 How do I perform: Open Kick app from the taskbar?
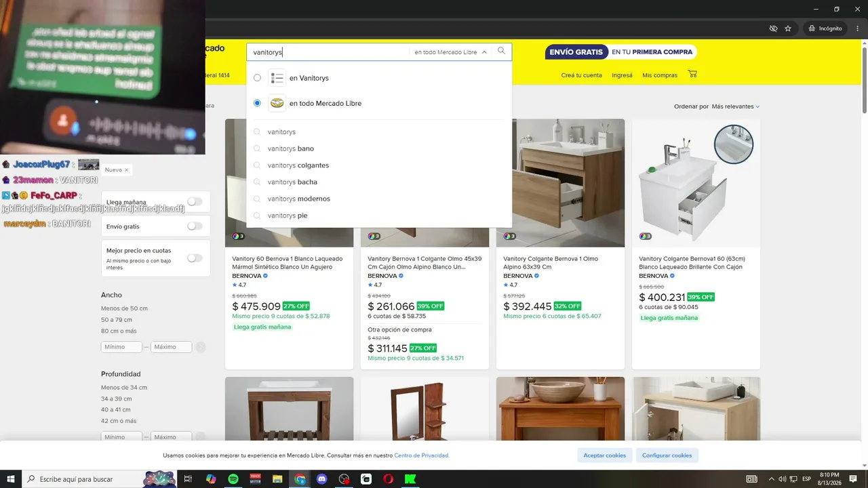click(x=410, y=479)
